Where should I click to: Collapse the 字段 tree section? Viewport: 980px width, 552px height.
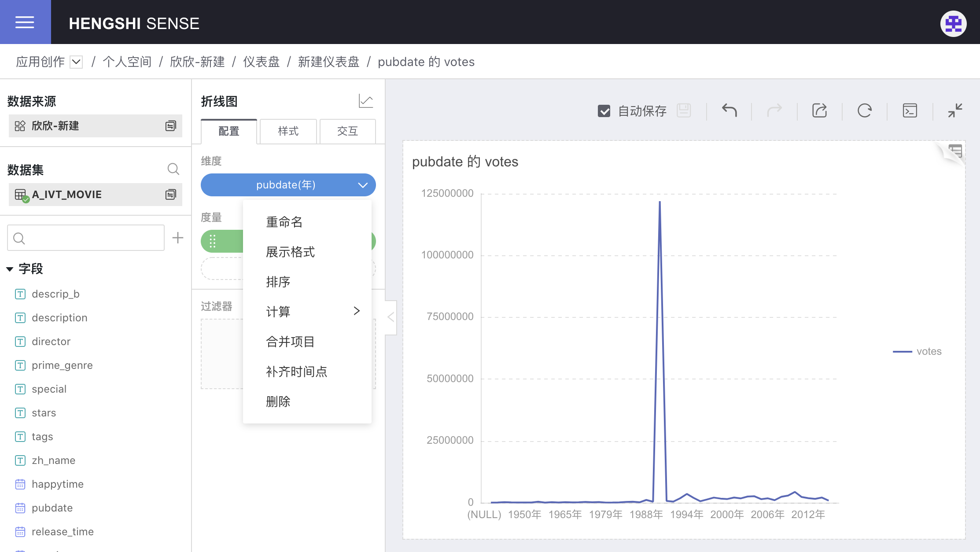10,269
